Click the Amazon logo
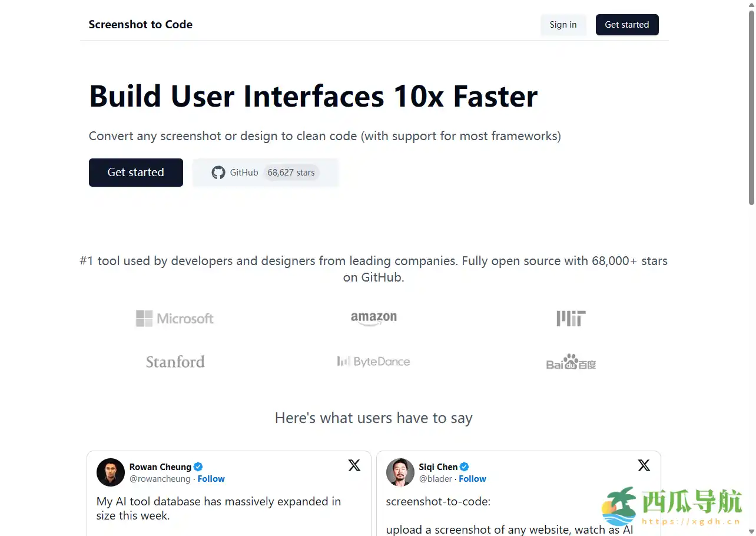 [374, 319]
